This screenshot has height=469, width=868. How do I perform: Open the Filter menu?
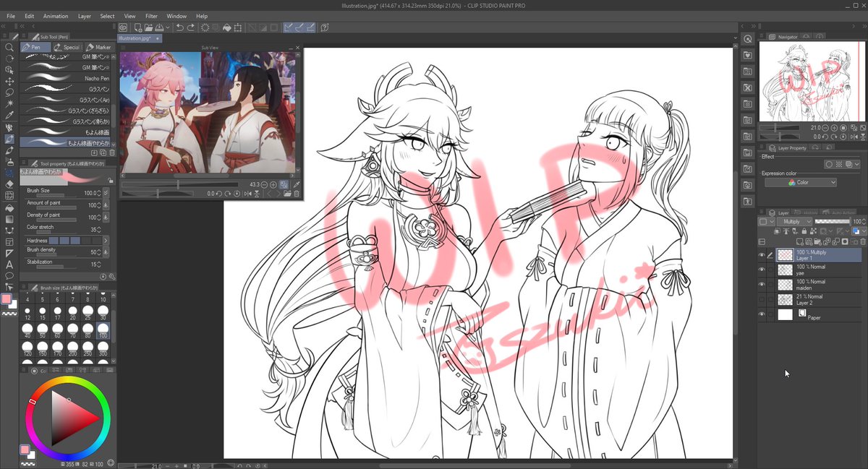click(151, 16)
